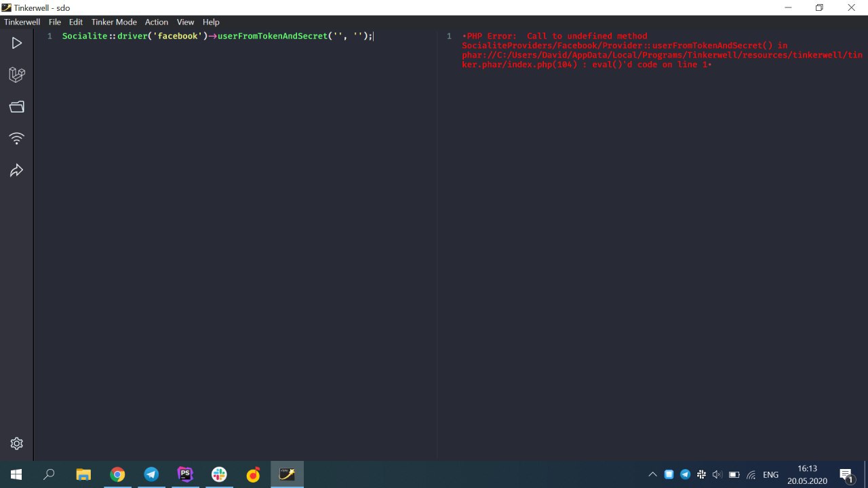Open the Windows Start menu
Screen dimensions: 868x488
click(16, 474)
